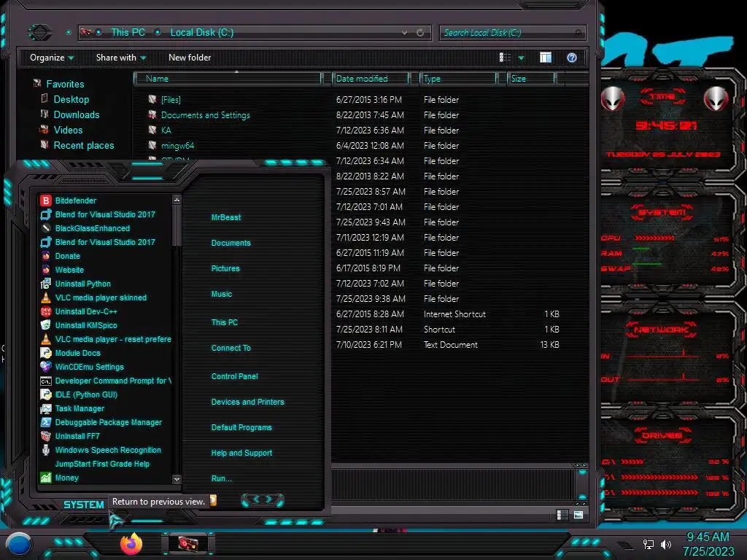
Task: Open VLC media player reset preferences entry
Action: (113, 339)
